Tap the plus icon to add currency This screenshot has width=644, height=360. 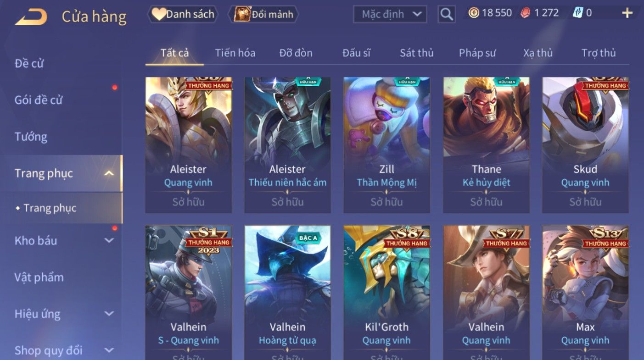point(627,13)
